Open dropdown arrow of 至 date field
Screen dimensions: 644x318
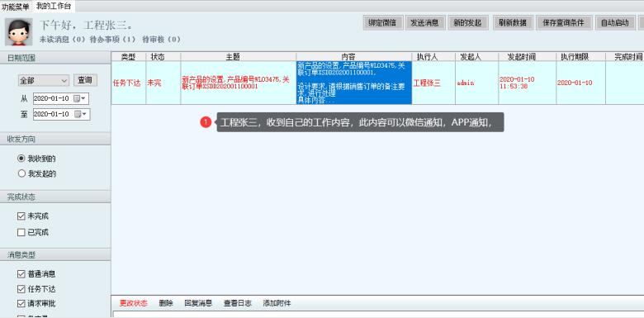84,114
